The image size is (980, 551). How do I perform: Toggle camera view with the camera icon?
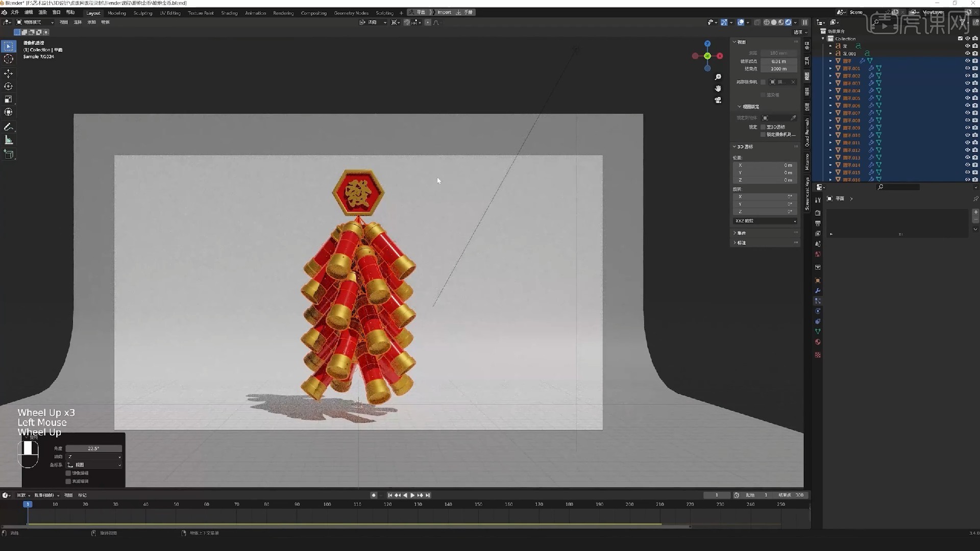pyautogui.click(x=718, y=100)
